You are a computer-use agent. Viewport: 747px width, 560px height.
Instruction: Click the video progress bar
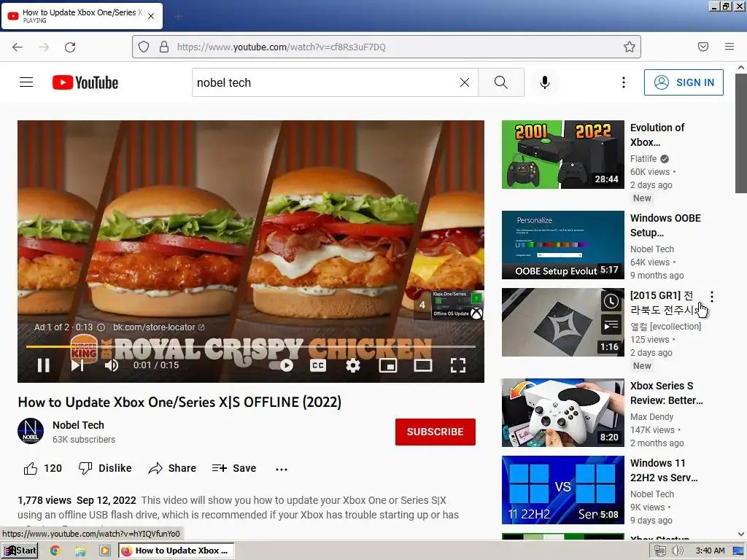pyautogui.click(x=251, y=346)
